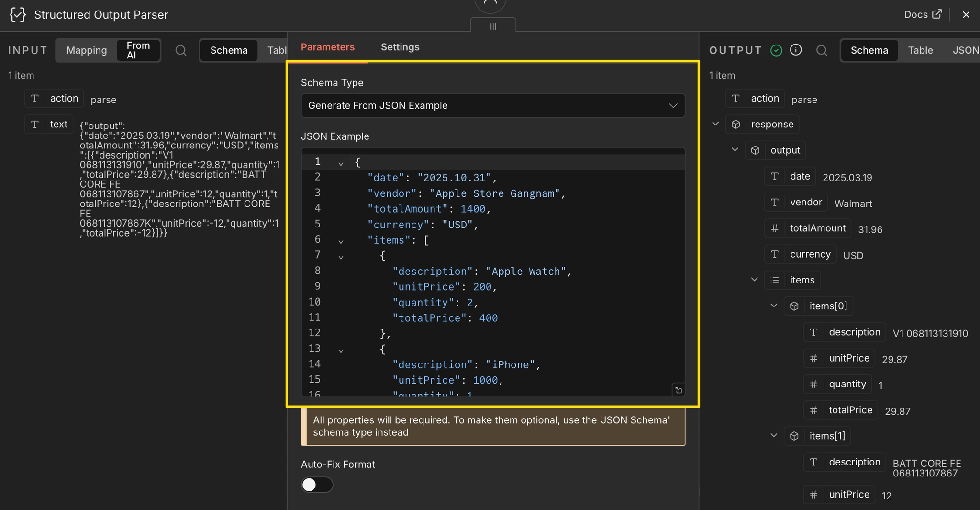Click the USD currency value in OUTPUT
This screenshot has height=510, width=980.
click(853, 255)
